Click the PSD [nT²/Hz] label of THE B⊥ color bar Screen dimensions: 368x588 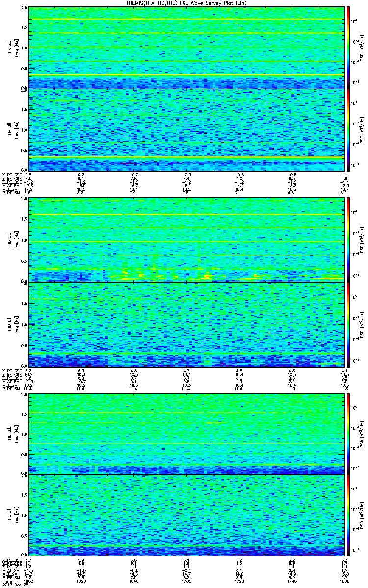click(363, 433)
